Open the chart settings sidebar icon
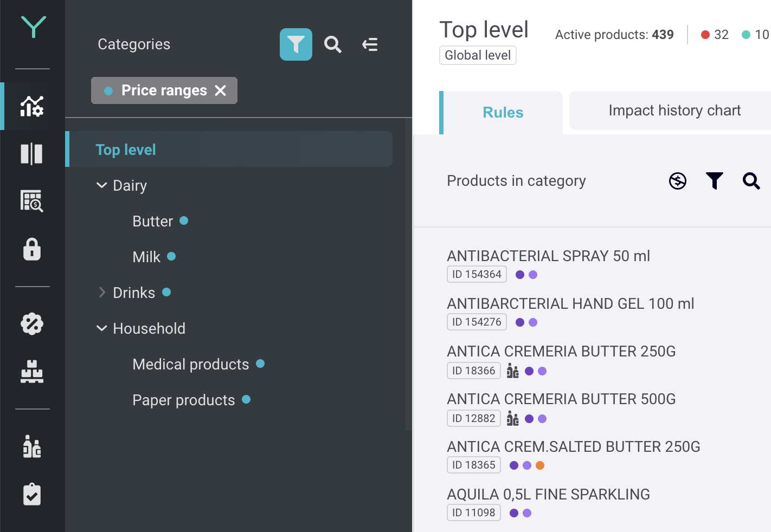The width and height of the screenshot is (771, 532). [32, 106]
